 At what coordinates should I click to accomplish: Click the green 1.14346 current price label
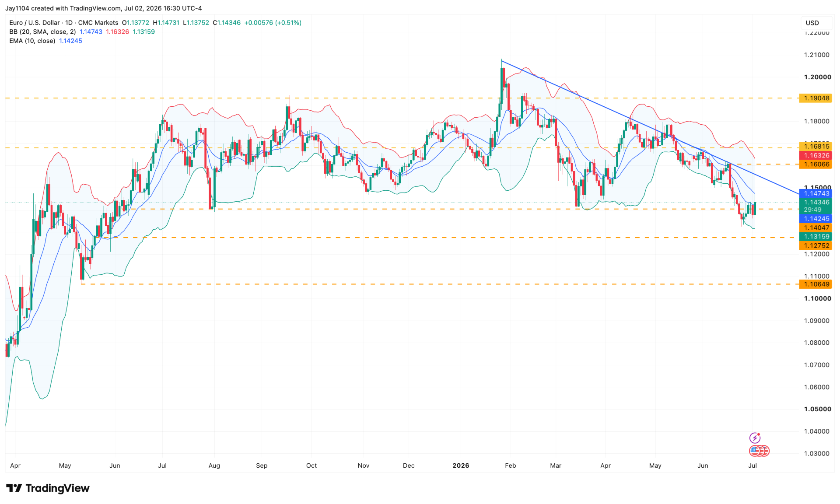[x=816, y=202]
